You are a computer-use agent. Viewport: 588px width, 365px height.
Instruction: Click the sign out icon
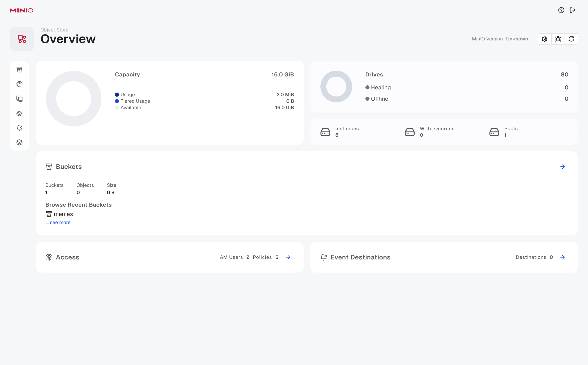[573, 10]
